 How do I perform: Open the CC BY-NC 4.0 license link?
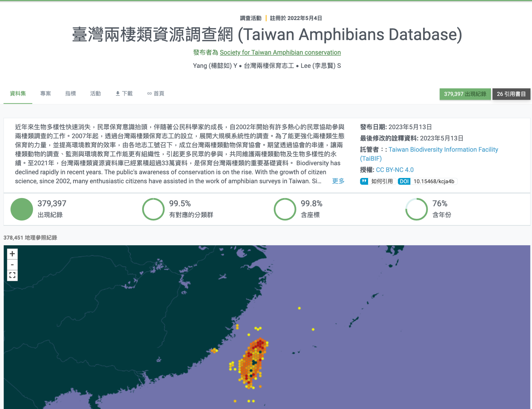395,170
